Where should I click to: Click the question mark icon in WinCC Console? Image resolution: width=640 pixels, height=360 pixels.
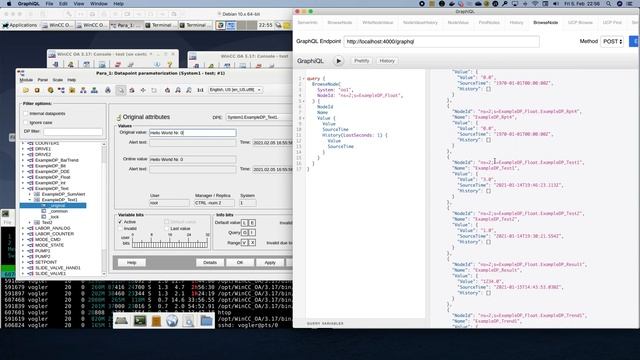point(169,64)
